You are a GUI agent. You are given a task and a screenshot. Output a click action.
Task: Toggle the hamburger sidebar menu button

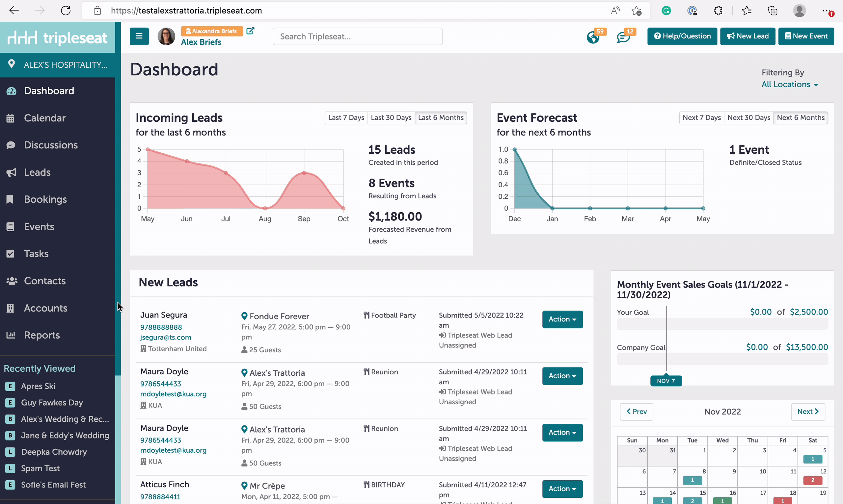(139, 36)
